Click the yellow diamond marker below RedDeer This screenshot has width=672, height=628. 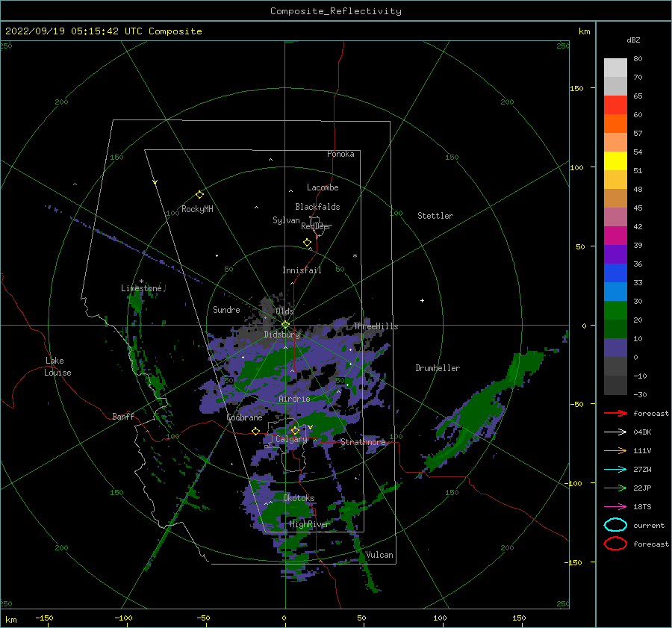click(308, 243)
